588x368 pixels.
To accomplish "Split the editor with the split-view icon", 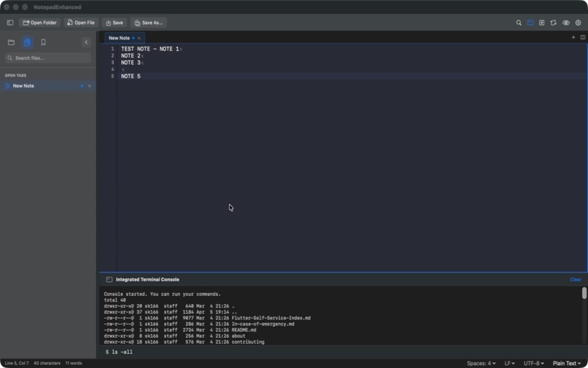I will [583, 38].
